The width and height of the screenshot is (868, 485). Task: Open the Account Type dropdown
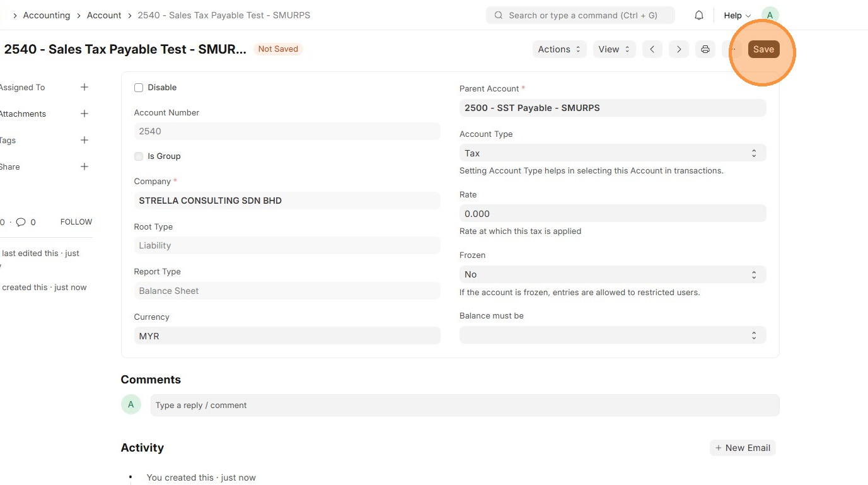tap(612, 153)
